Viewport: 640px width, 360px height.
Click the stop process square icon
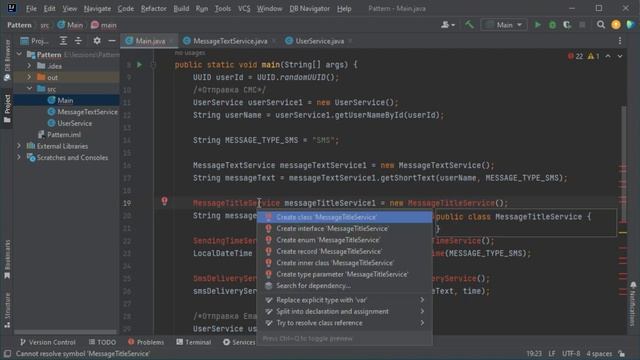point(582,25)
